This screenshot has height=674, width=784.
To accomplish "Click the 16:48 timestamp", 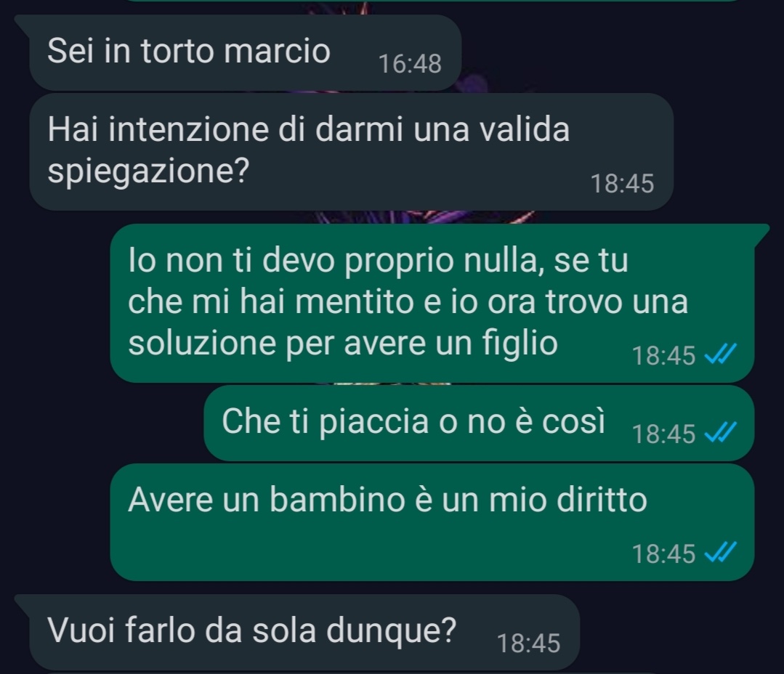I will [x=410, y=64].
